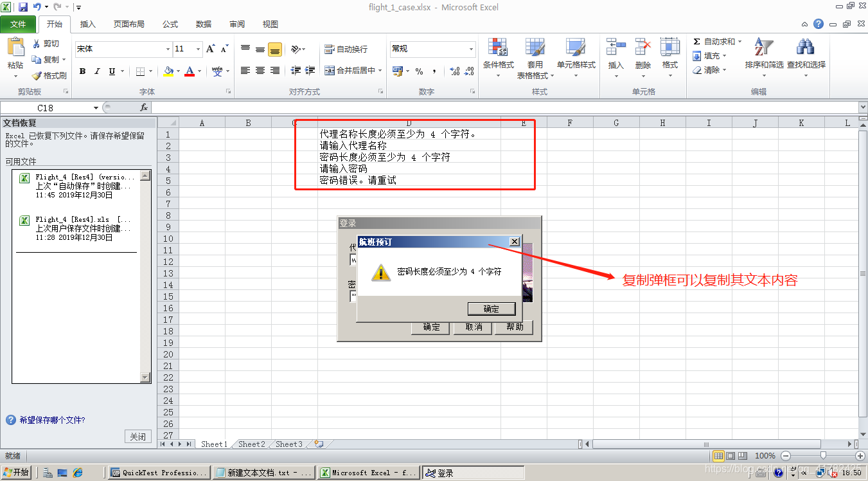The height and width of the screenshot is (481, 868).
Task: Select the Sheet2 worksheet tab
Action: pos(251,444)
